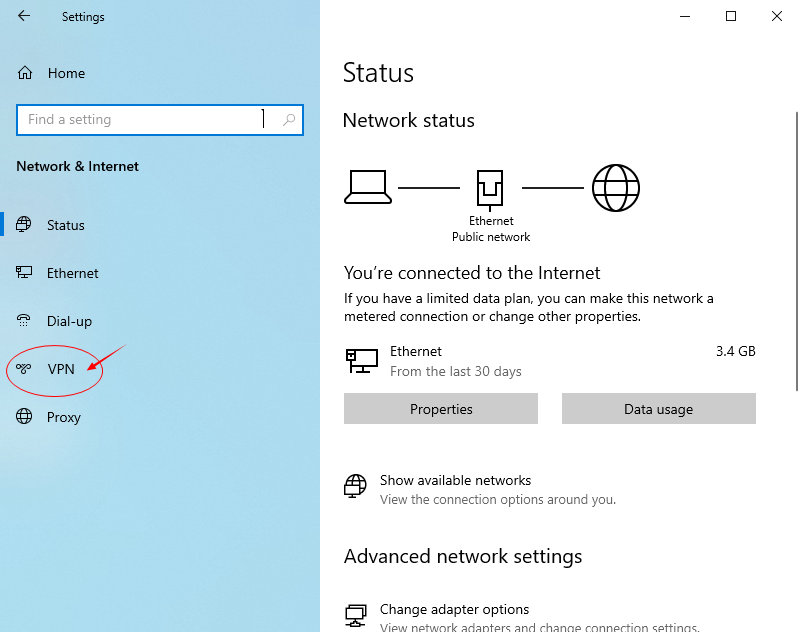Focus the Find a setting search box
This screenshot has width=800, height=632.
[x=160, y=120]
